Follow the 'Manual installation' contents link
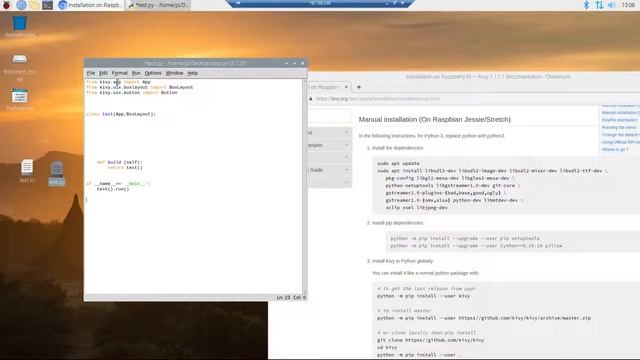 (621, 113)
